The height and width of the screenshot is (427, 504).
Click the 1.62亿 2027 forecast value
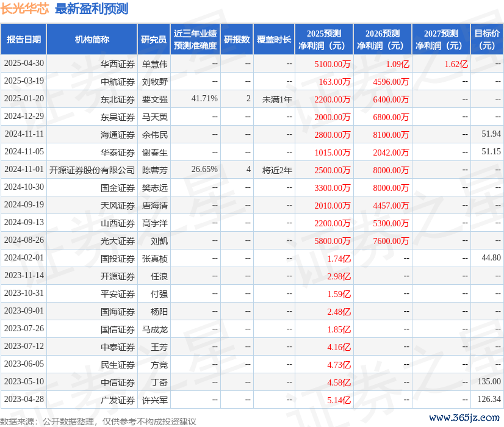click(456, 64)
